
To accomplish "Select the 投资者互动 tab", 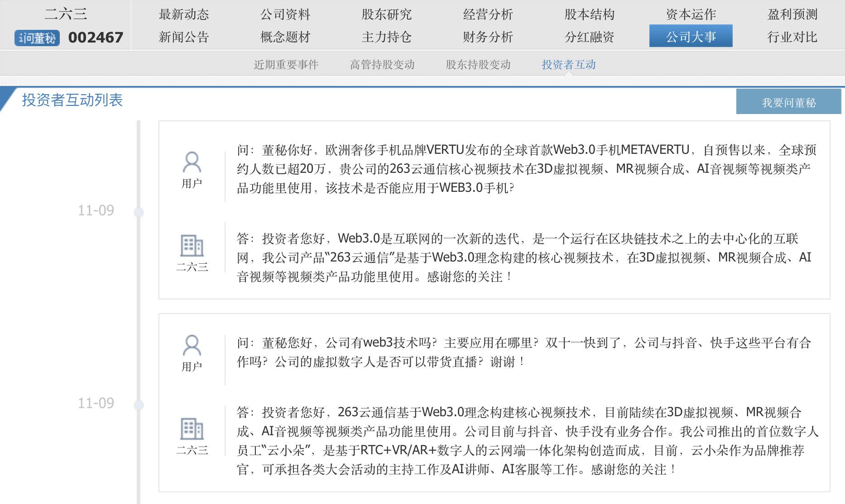I will (569, 65).
